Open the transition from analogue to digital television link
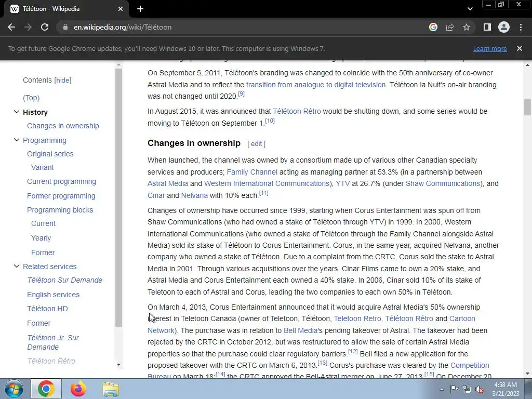The image size is (532, 399). click(316, 85)
